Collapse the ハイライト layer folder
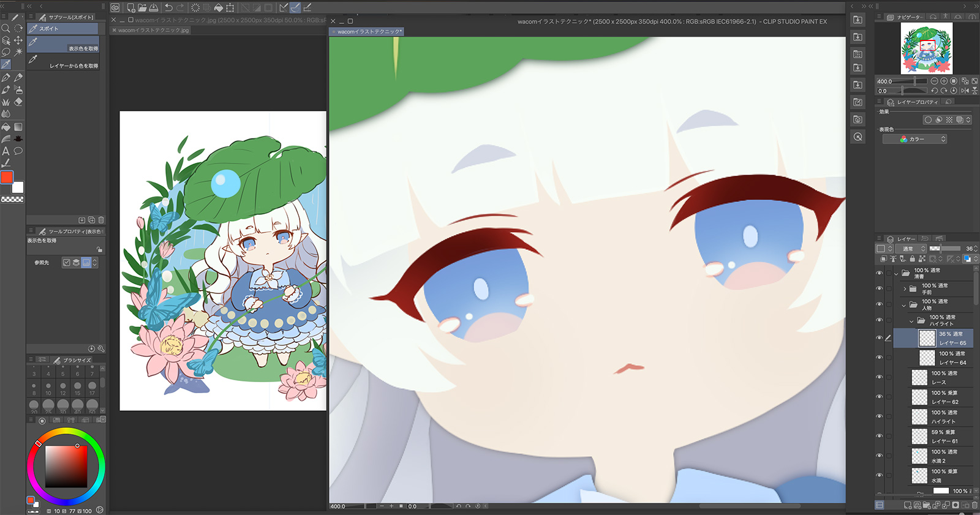Screen dimensions: 980x515 coord(911,320)
